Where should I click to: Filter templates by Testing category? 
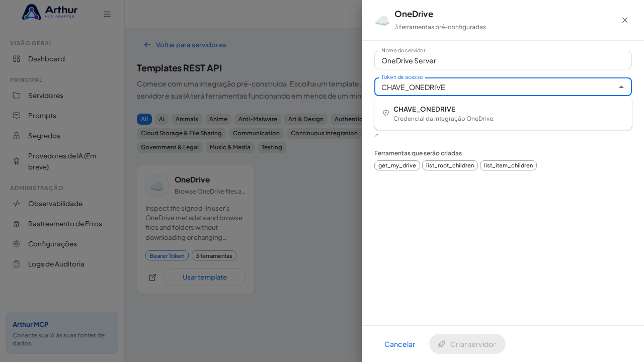[272, 147]
